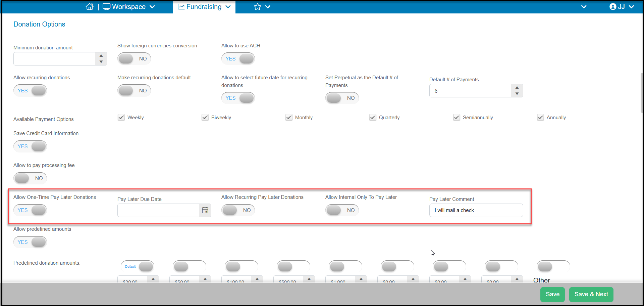
Task: Toggle Allow predefined amounts switch
Action: click(x=30, y=242)
